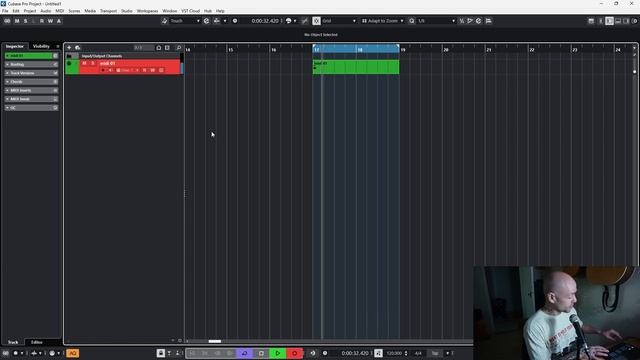Switch to the Inspector tab
640x360 pixels.
coord(15,46)
